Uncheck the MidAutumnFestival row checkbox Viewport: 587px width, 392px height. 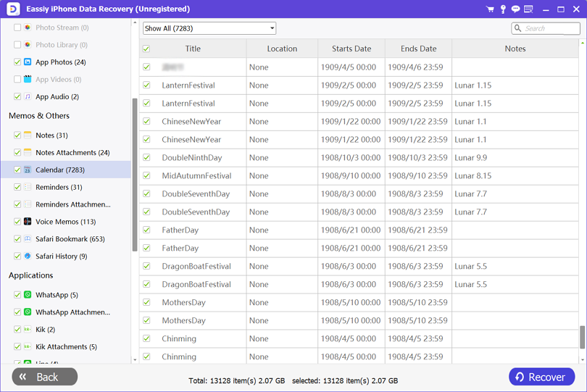[x=146, y=175]
